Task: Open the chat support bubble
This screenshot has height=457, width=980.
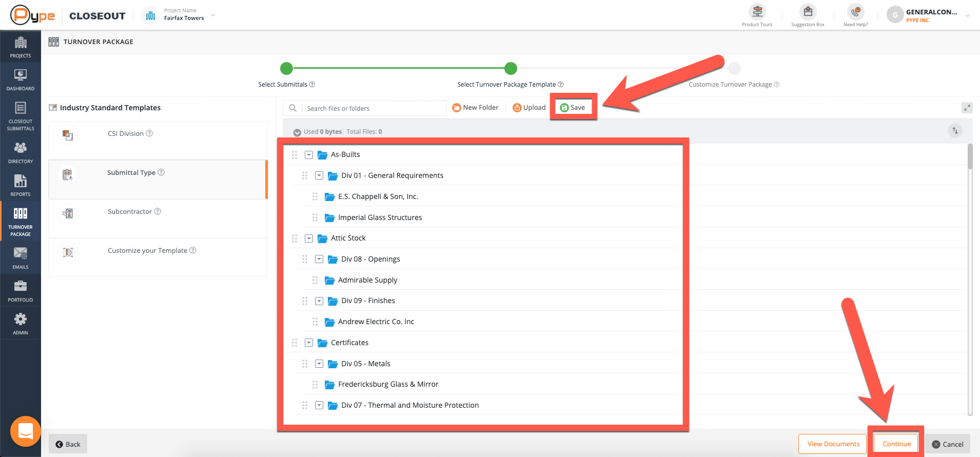Action: click(x=26, y=431)
